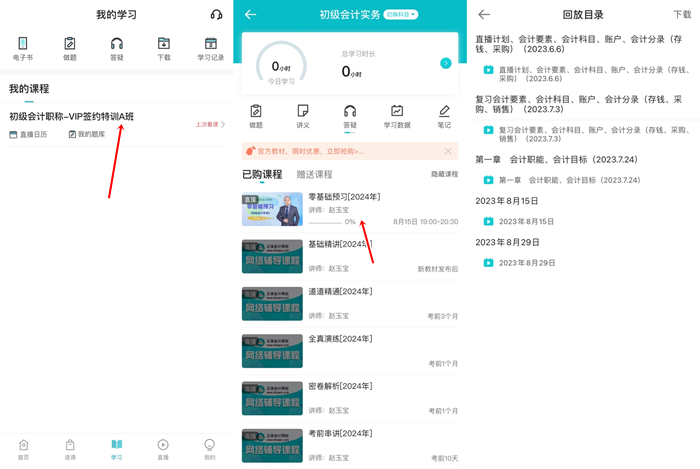Go to 我的 bottom tab

209,449
